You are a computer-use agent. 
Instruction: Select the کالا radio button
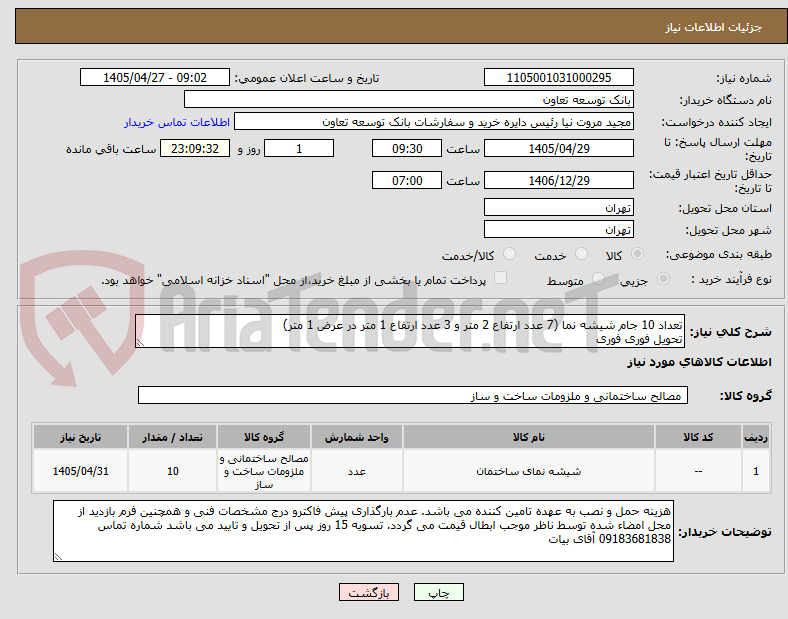(x=637, y=254)
